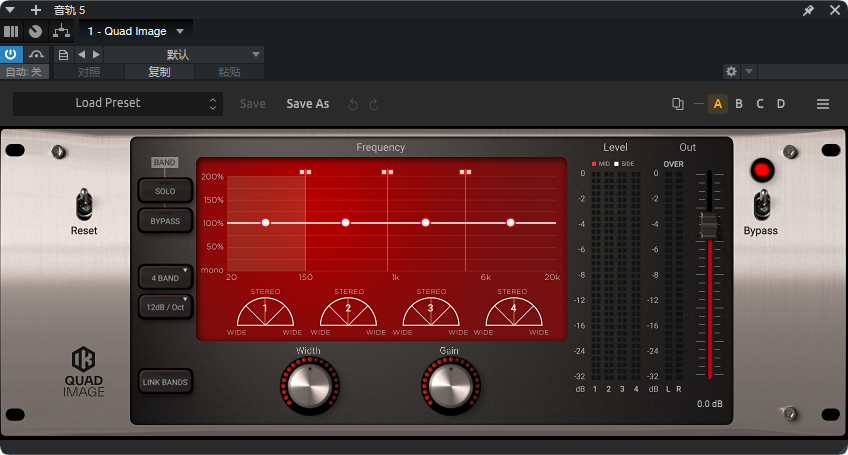This screenshot has width=848, height=455.
Task: Open the 4 BAND dropdown
Action: click(165, 278)
